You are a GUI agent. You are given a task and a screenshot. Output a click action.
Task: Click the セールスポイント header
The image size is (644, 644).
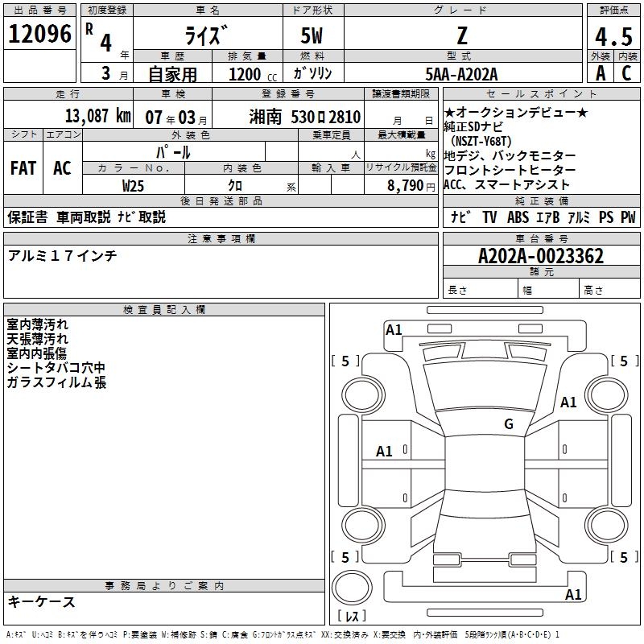click(541, 94)
